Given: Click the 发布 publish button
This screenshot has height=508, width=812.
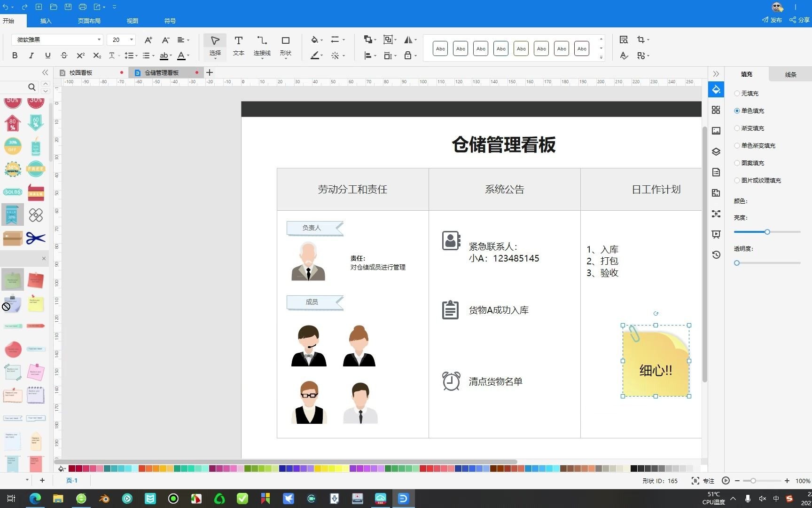Looking at the screenshot, I should [772, 20].
